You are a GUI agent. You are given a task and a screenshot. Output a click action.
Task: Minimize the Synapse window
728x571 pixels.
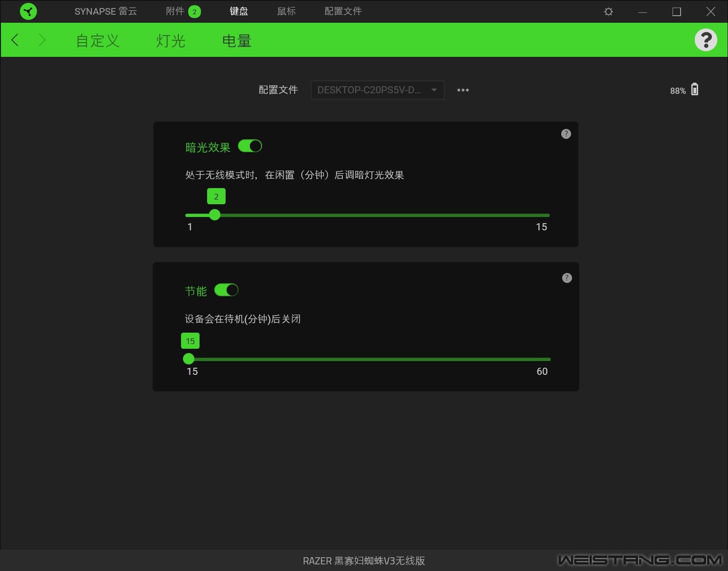point(643,12)
